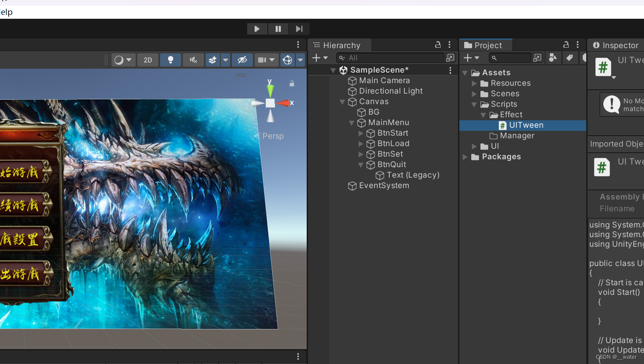
Task: Toggle scene Gizmos globe icon
Action: 287,60
